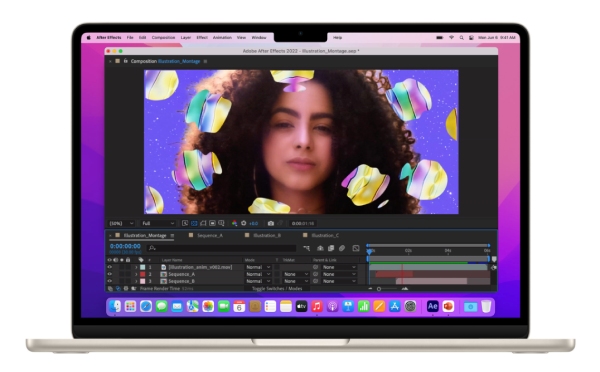
Task: Toggle fast previews icon beside resolution
Action: pyautogui.click(x=185, y=223)
